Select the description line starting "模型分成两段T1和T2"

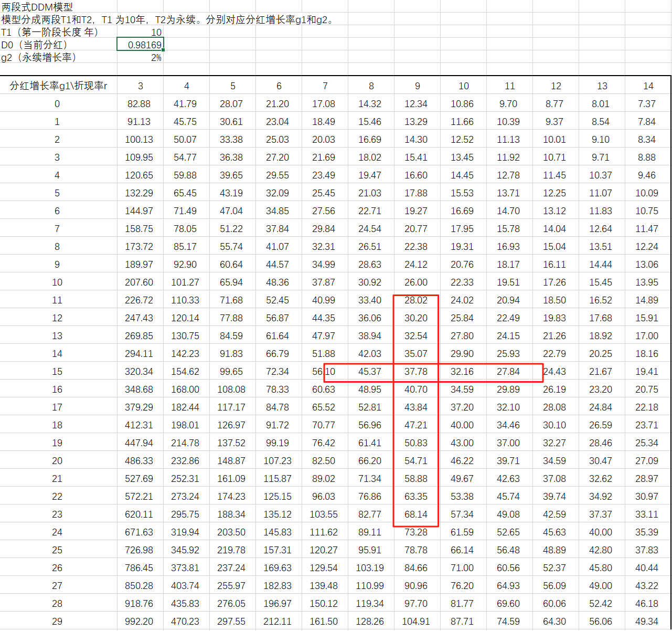click(x=168, y=20)
